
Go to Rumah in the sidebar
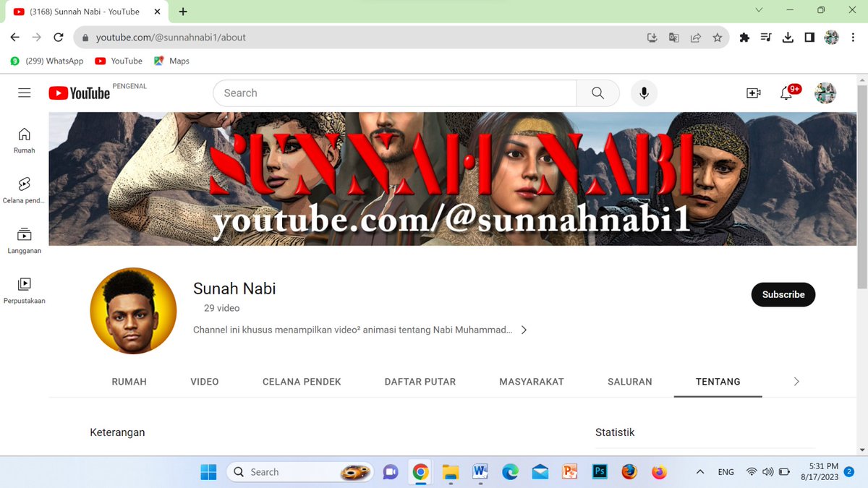click(25, 140)
